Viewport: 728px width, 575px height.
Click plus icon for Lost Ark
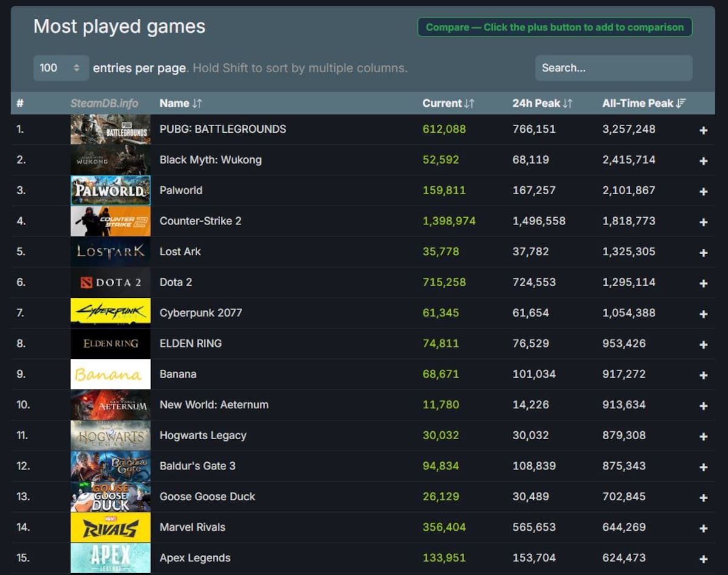703,253
